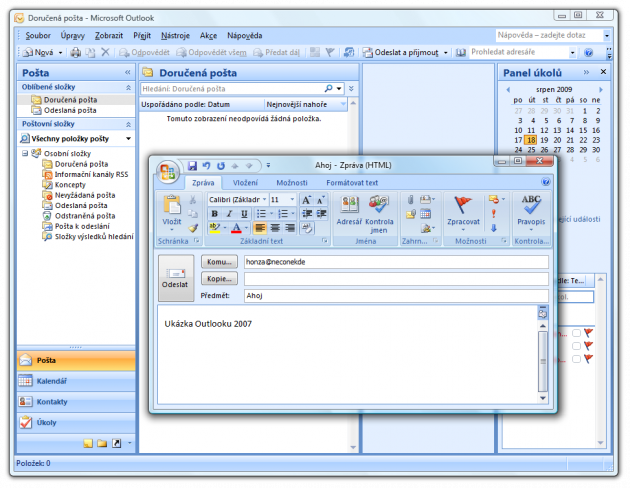Apply format painter brush icon
Image resolution: width=630 pixels, height=488 pixels.
tap(193, 228)
